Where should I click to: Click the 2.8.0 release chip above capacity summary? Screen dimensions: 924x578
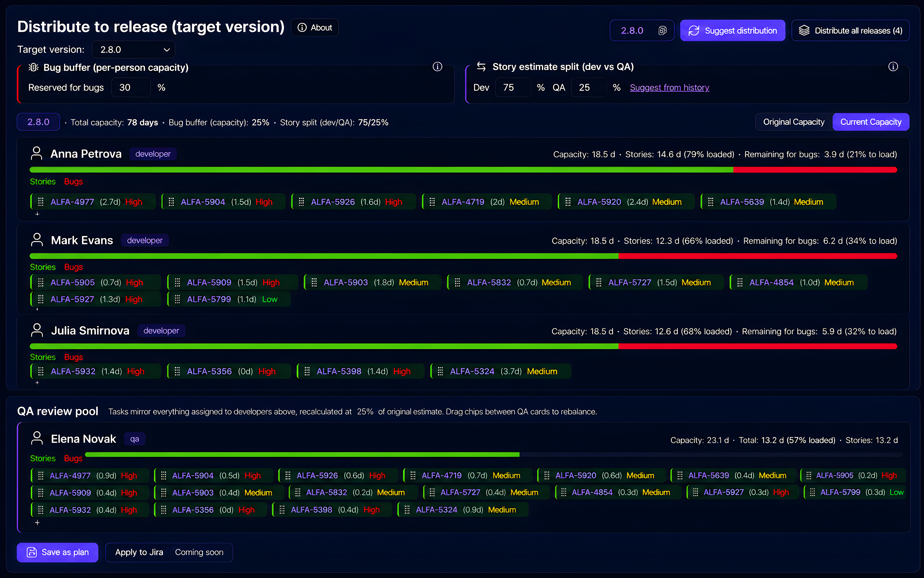coord(38,122)
